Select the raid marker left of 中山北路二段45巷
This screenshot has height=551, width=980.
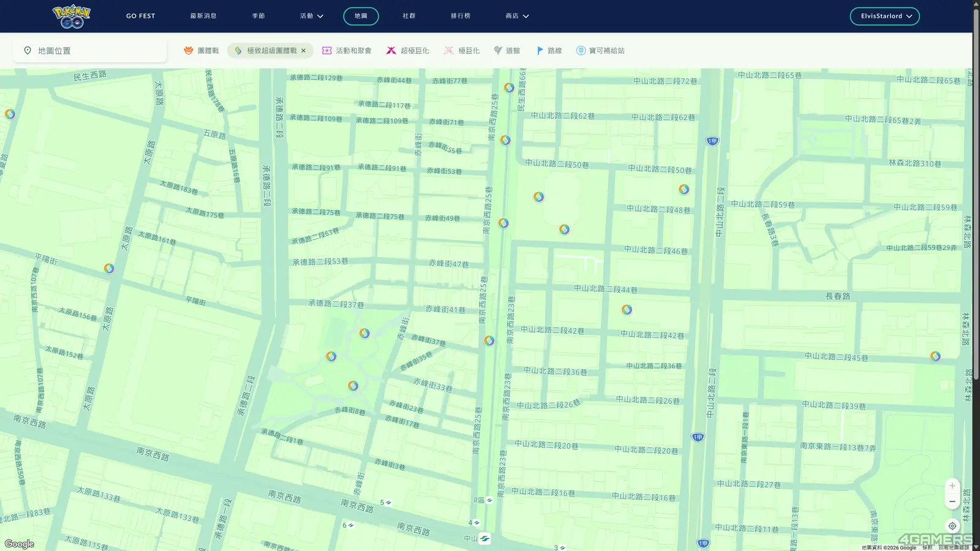click(x=935, y=356)
